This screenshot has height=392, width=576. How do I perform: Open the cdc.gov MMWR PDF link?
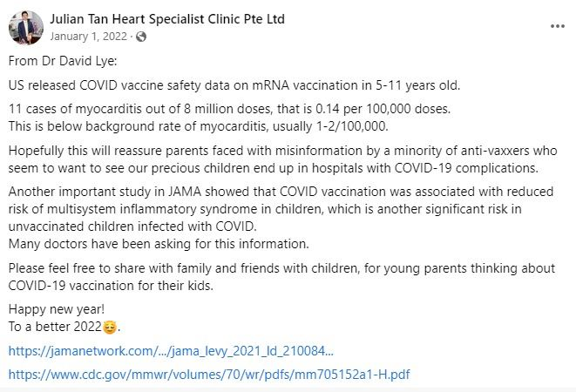coord(208,375)
